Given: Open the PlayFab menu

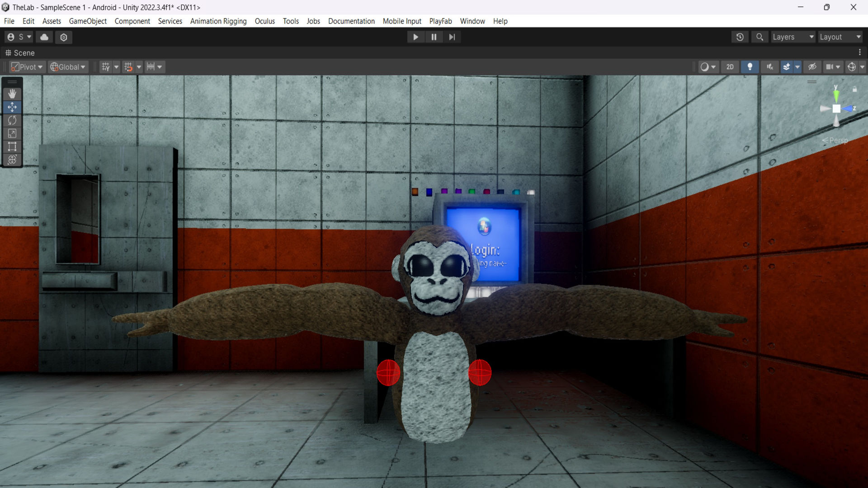Looking at the screenshot, I should [x=440, y=21].
